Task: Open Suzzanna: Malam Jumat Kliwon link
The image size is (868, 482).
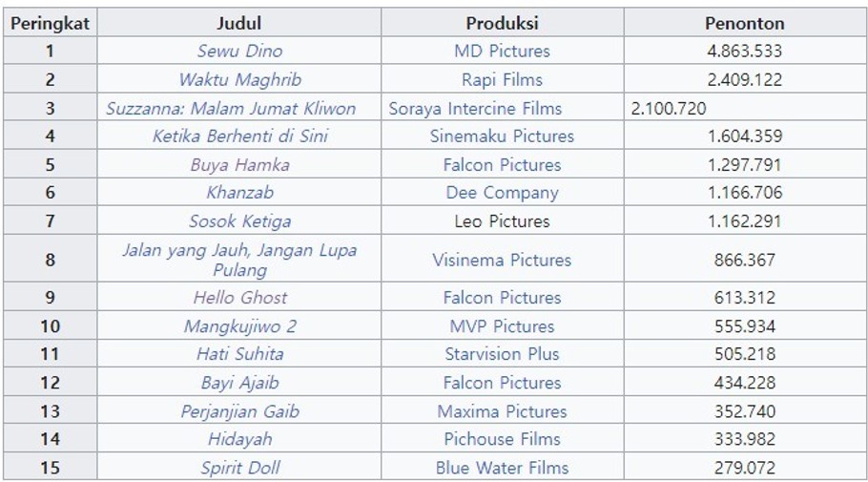Action: [x=231, y=108]
